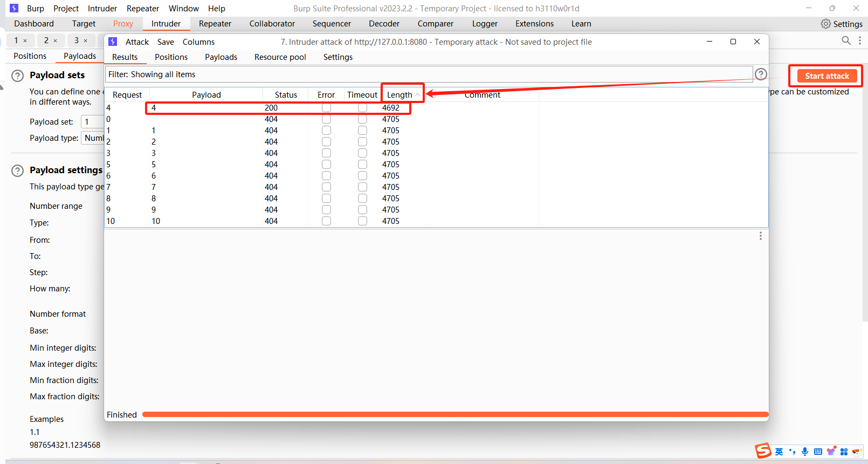Toggle Timeout checkbox in request 5 row
Viewport: 868px width, 464px height.
click(362, 165)
